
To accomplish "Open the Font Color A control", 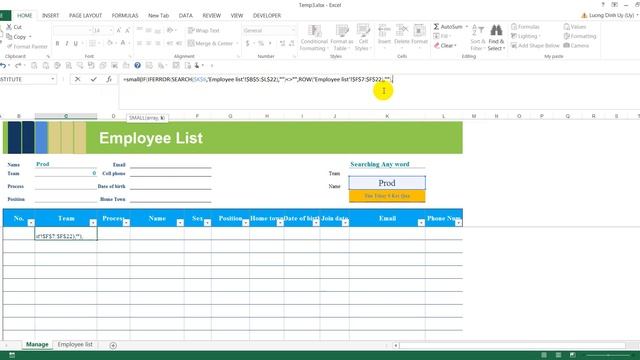I will (122, 43).
